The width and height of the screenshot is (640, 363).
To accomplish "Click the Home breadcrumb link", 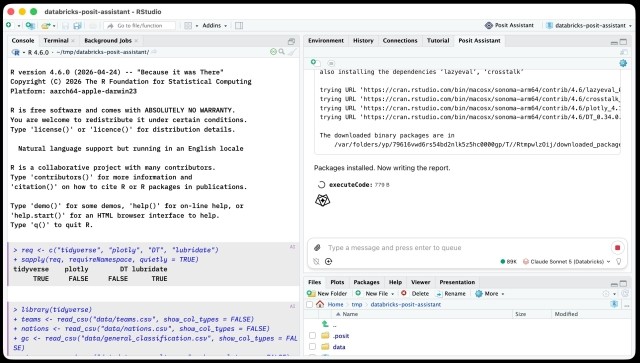I will pos(335,305).
